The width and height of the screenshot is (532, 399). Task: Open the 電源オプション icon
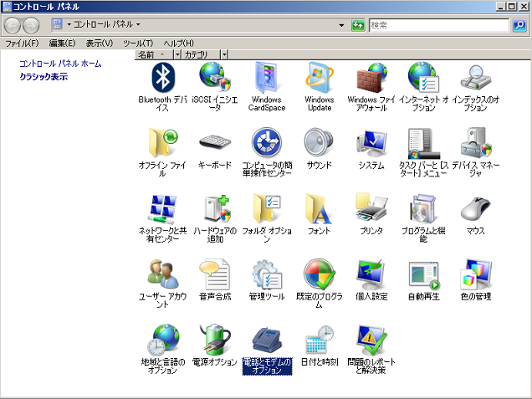(x=215, y=340)
